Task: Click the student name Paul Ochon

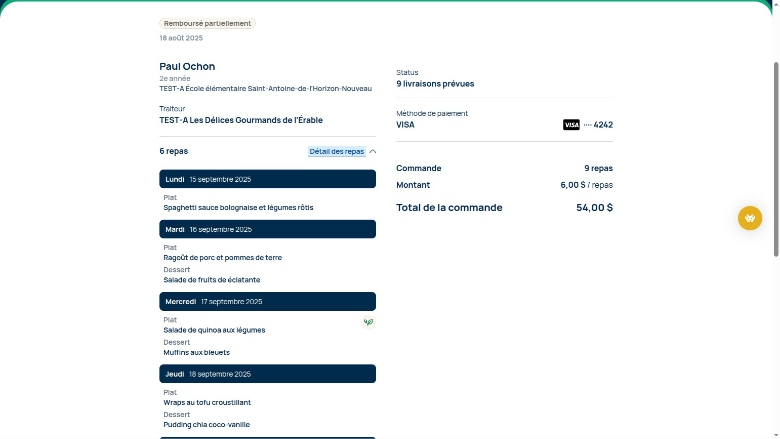Action: click(x=187, y=67)
